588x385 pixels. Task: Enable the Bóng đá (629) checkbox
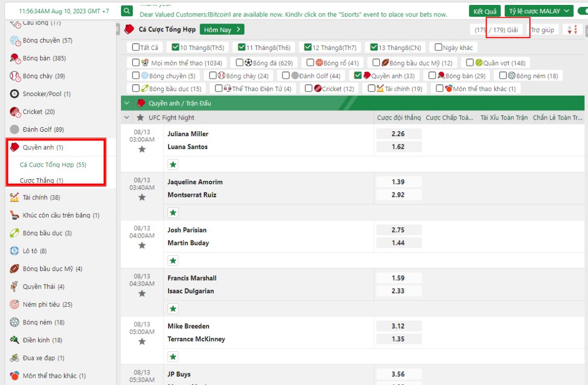coord(240,63)
